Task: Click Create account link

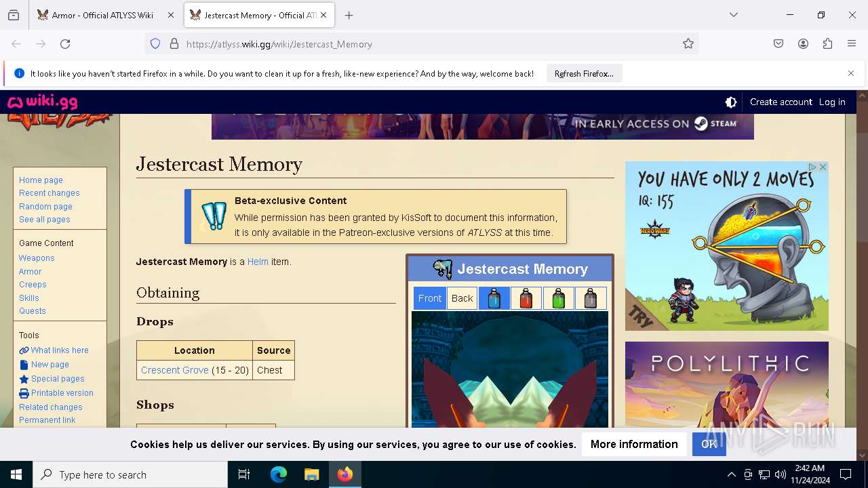Action: [x=781, y=102]
